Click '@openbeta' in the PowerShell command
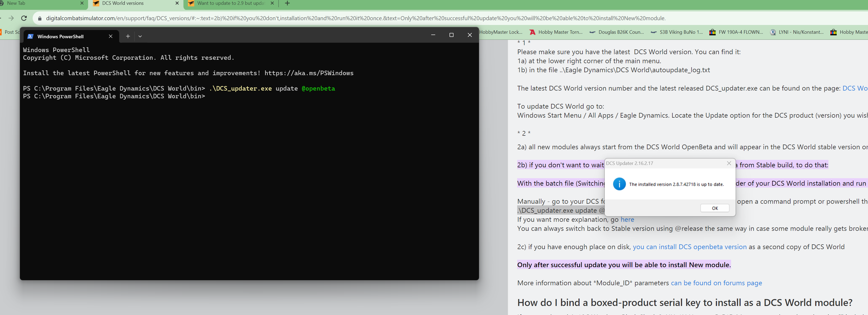Image resolution: width=868 pixels, height=315 pixels. click(x=318, y=88)
